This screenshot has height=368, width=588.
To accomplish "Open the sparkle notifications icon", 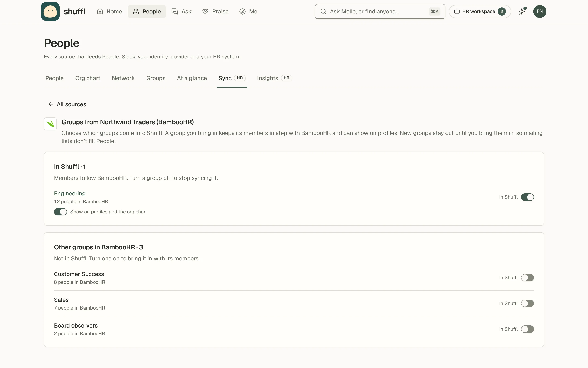I will click(x=522, y=11).
